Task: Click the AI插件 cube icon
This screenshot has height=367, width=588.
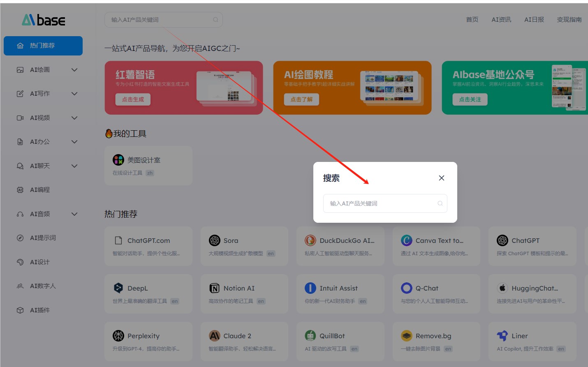Action: (x=20, y=310)
